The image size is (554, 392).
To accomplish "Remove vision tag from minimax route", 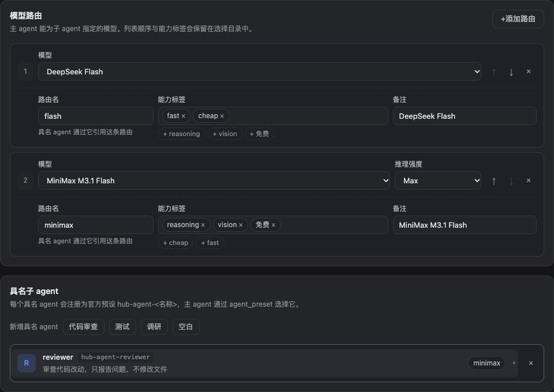I will click(241, 225).
